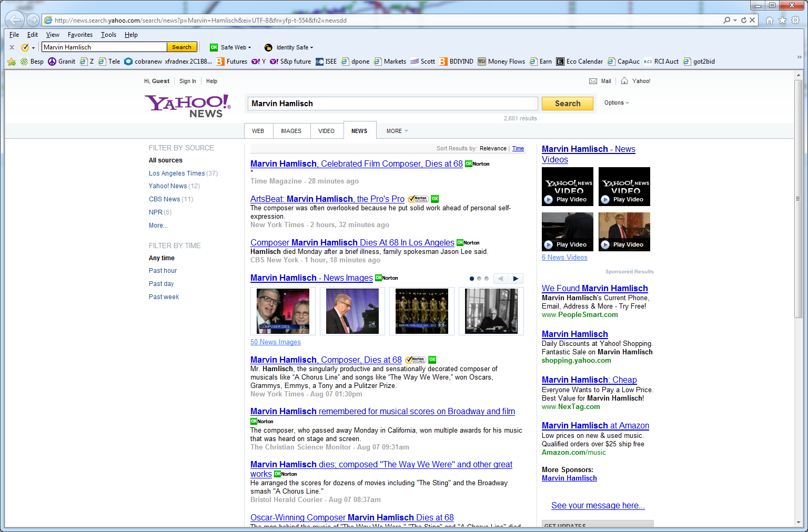The height and width of the screenshot is (532, 808).
Task: Open the File menu
Action: pyautogui.click(x=14, y=35)
